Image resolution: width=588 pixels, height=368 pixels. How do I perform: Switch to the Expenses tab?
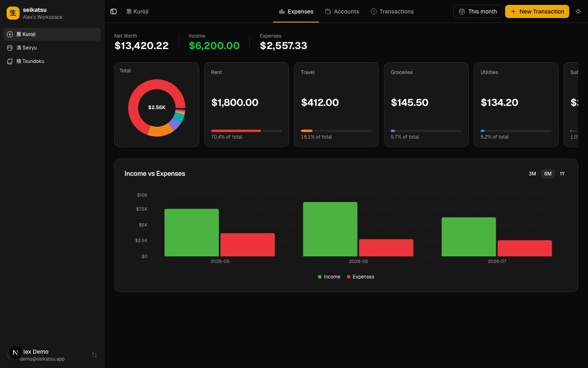click(x=296, y=11)
